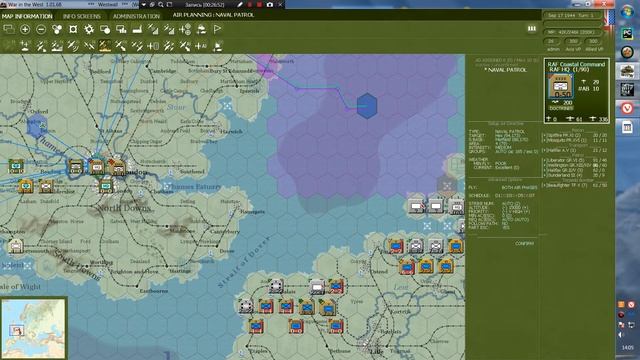Click the overlapping hex windows icon in toolbar
This screenshot has width=640, height=360.
9,29
